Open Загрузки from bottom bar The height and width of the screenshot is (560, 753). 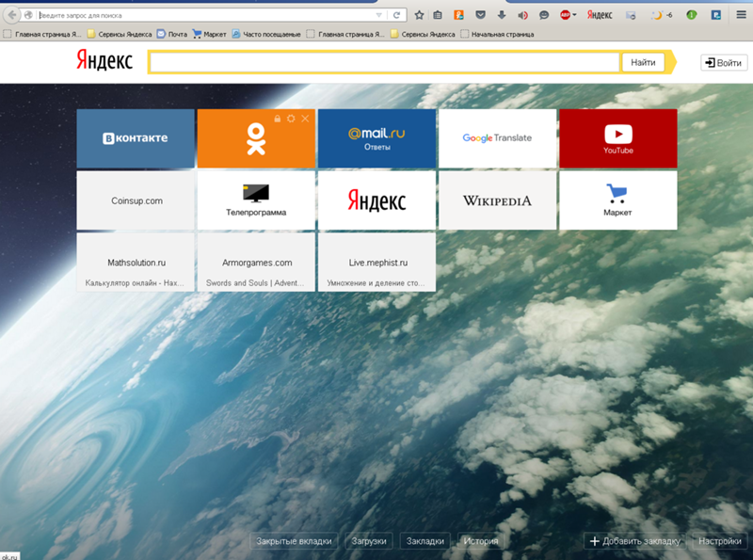click(369, 541)
